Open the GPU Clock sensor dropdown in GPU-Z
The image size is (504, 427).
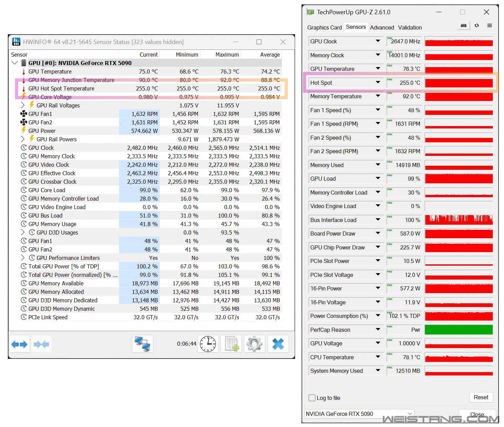click(x=378, y=41)
